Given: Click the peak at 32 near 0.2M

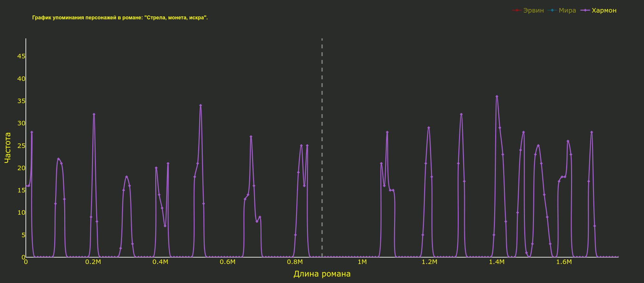Looking at the screenshot, I should click(94, 114).
